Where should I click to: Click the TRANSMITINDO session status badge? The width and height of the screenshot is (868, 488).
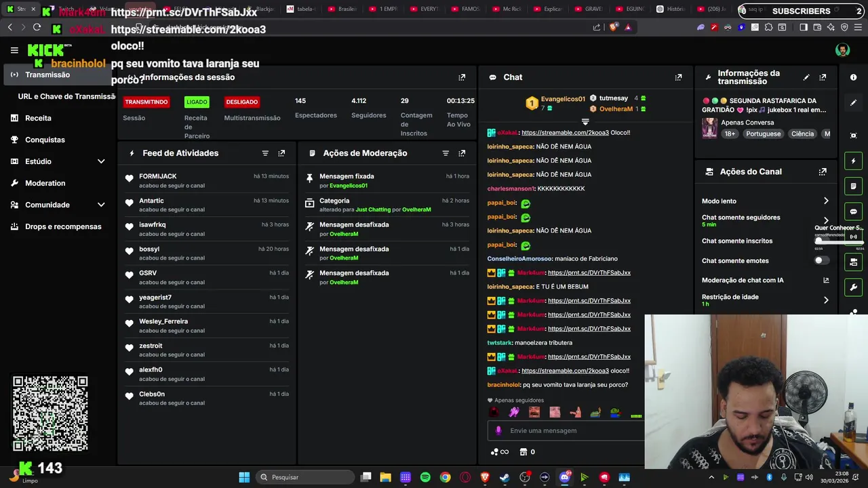coord(146,102)
